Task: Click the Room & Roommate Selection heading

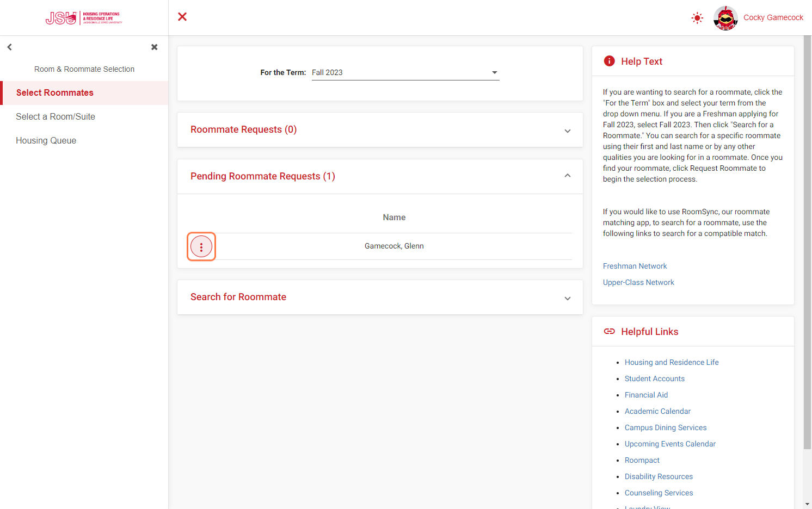Action: point(84,70)
